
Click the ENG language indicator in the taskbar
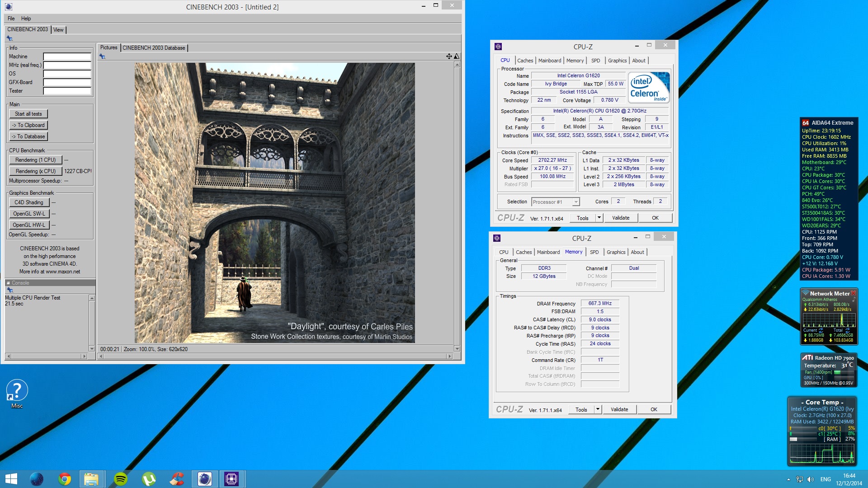[x=826, y=479]
